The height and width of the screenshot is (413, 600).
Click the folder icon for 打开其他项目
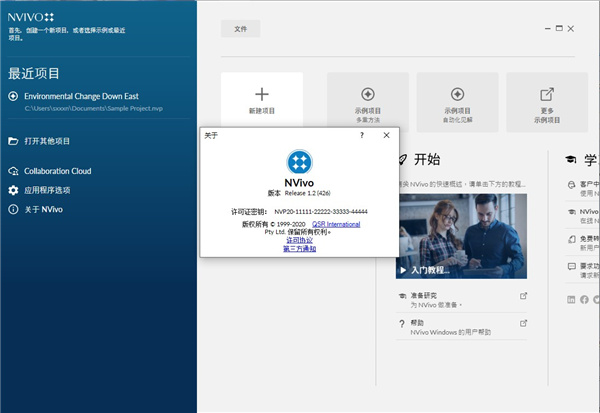tap(13, 141)
